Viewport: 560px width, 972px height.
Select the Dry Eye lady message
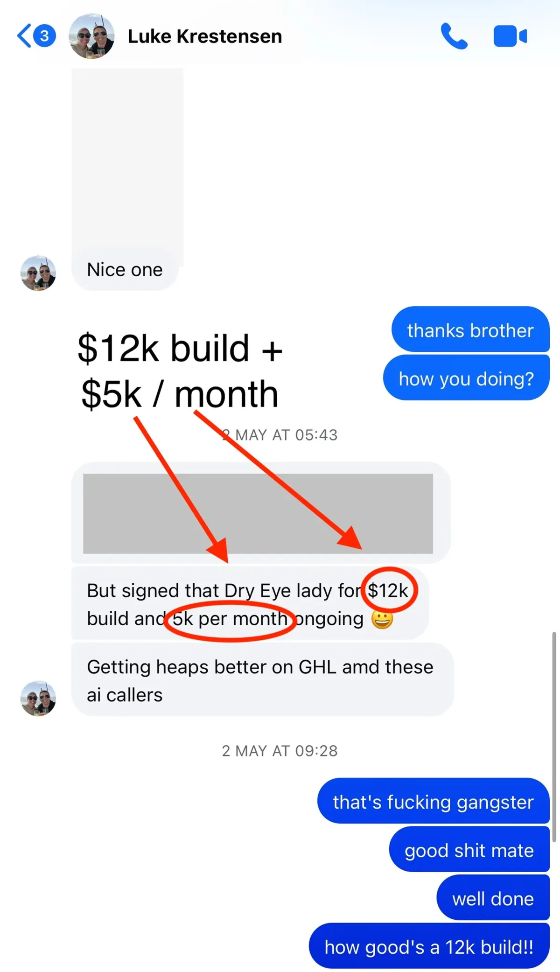coord(250,604)
